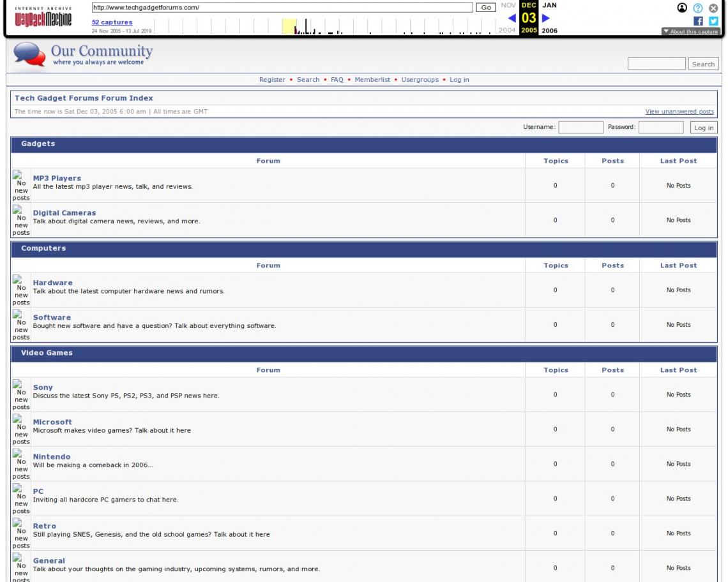Open the Software forum
Image resolution: width=728 pixels, height=582 pixels.
52,317
